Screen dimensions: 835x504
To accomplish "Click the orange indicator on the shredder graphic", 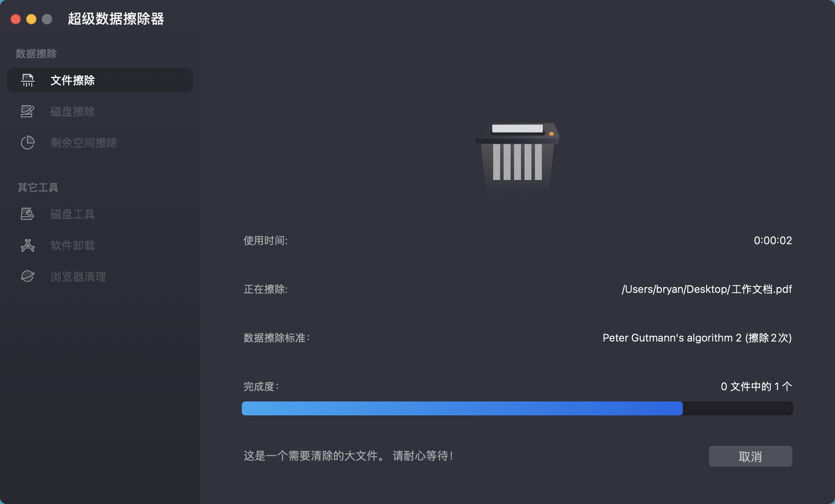I will 551,134.
